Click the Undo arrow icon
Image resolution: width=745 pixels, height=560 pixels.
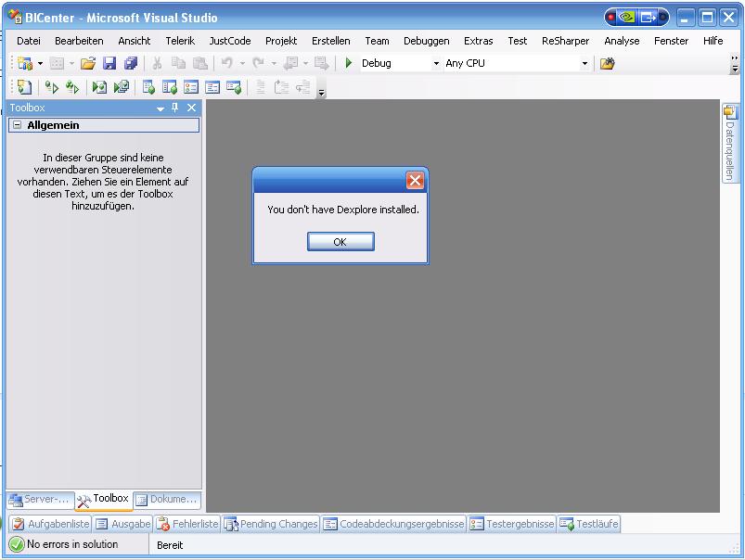(x=227, y=63)
